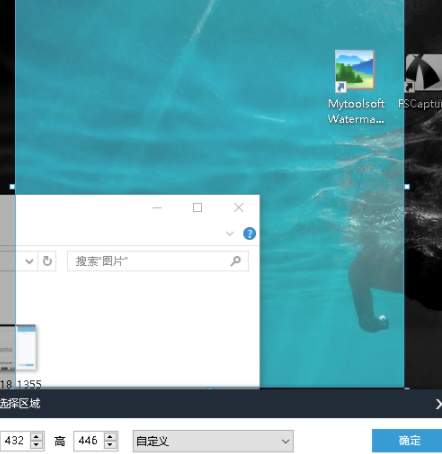Minimize the Explorer window
The image size is (442, 454).
pos(157,208)
